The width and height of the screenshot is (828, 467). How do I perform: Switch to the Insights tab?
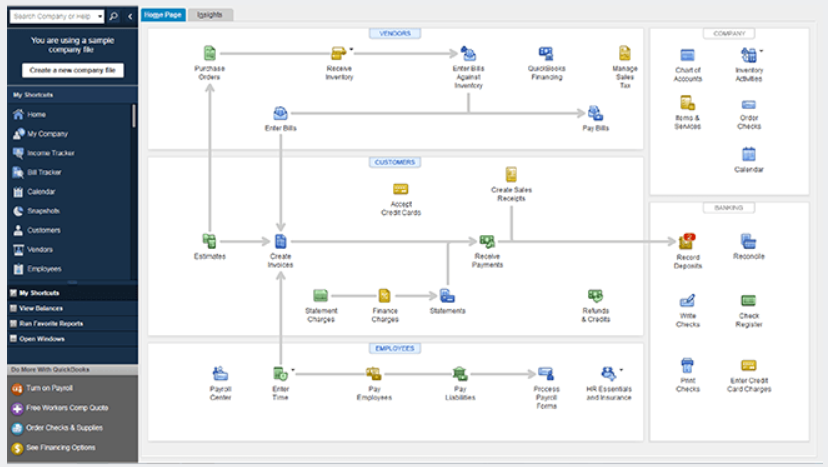(x=210, y=15)
